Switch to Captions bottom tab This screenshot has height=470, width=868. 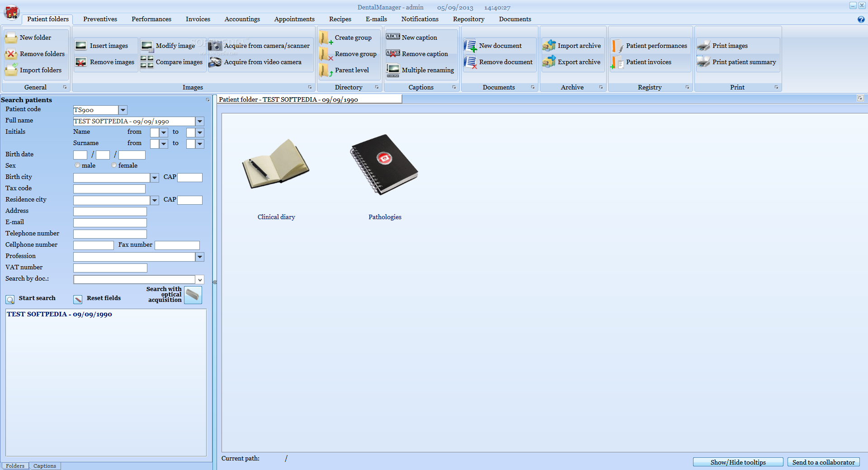[x=45, y=466]
